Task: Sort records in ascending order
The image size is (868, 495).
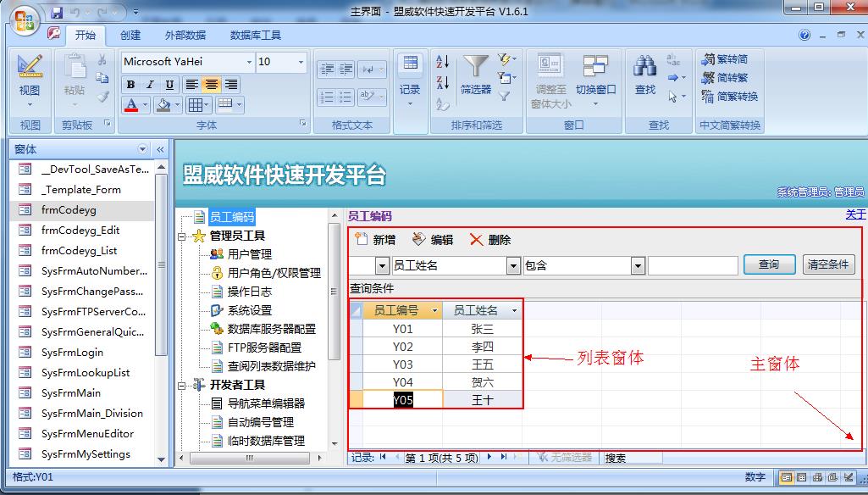Action: coord(443,62)
